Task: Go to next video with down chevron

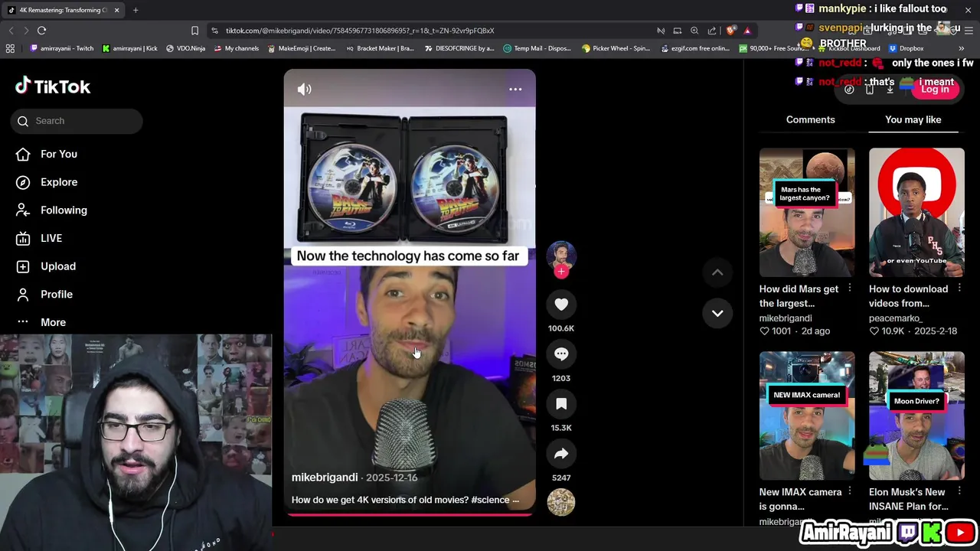Action: 717,313
